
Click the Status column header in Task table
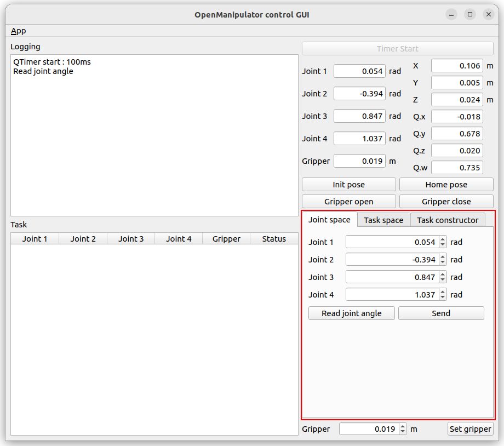coord(274,239)
